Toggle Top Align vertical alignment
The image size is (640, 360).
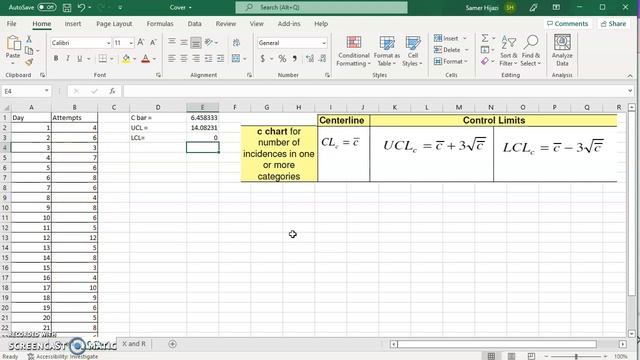point(172,42)
